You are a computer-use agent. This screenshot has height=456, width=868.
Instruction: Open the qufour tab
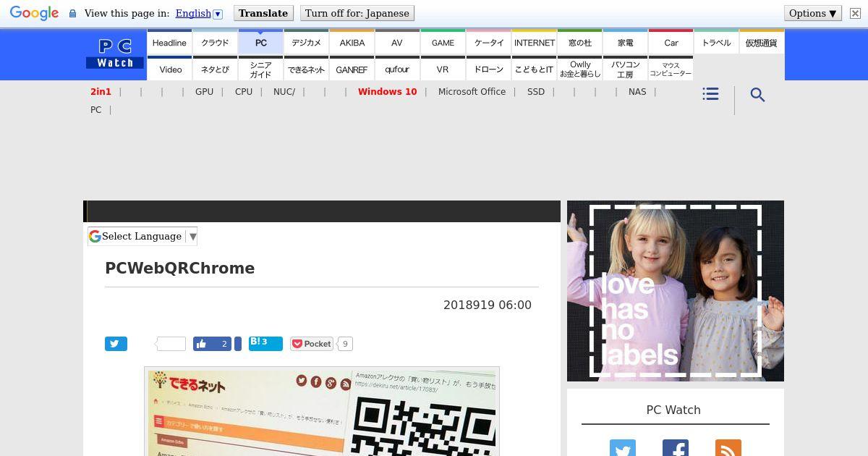pyautogui.click(x=397, y=69)
